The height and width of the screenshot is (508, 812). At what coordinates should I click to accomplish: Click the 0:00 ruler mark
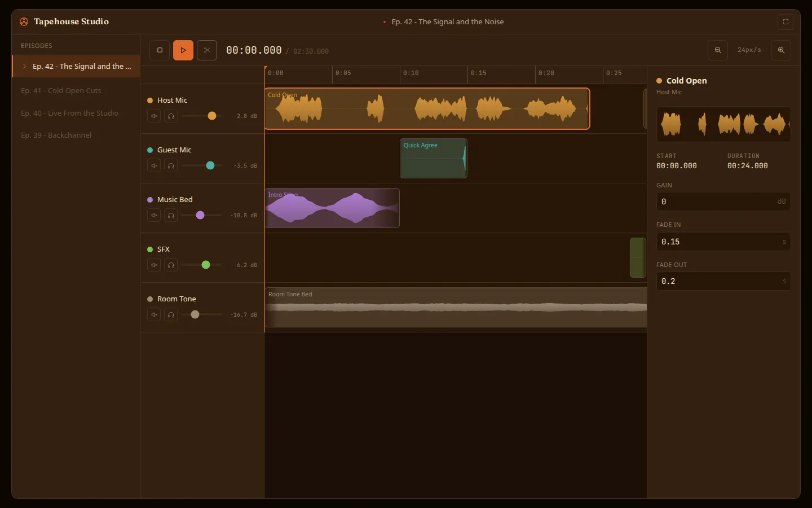click(275, 73)
